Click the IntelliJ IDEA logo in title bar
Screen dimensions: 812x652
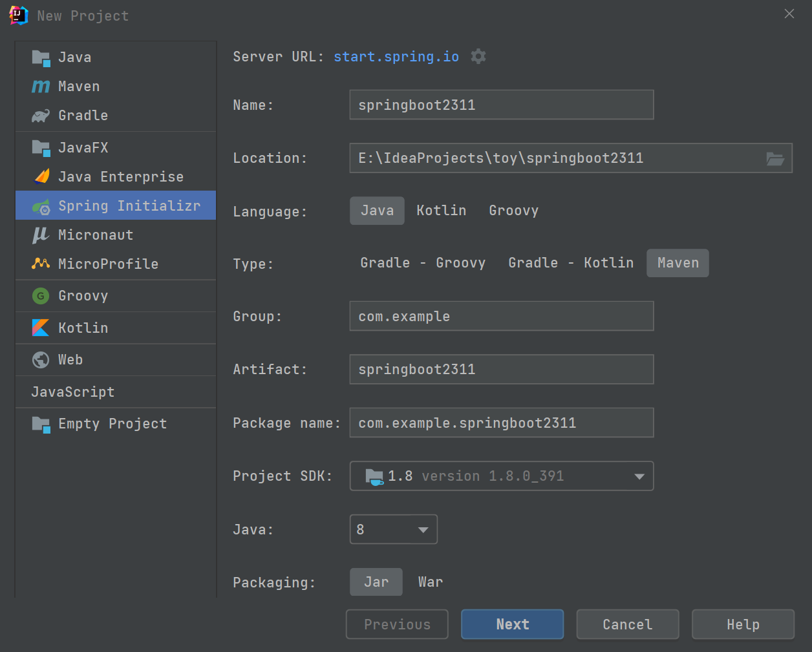click(19, 15)
